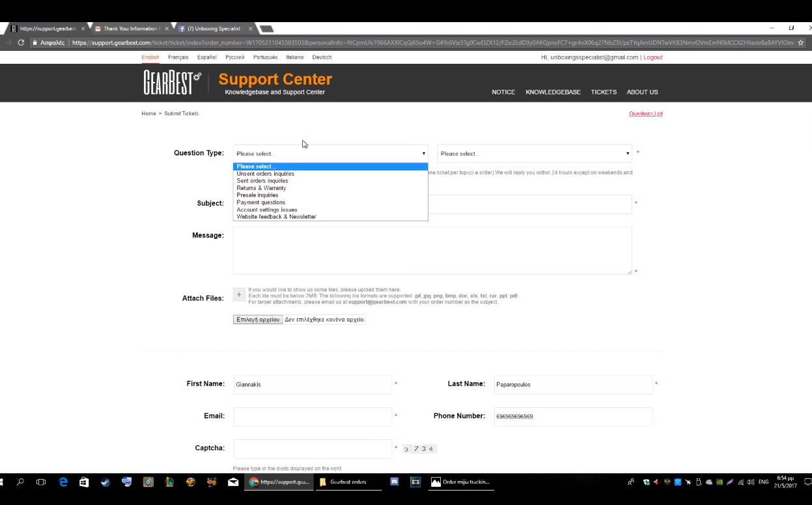Choose 'Returns & Warranty' from the dropdown list
This screenshot has height=505, width=812.
point(261,188)
